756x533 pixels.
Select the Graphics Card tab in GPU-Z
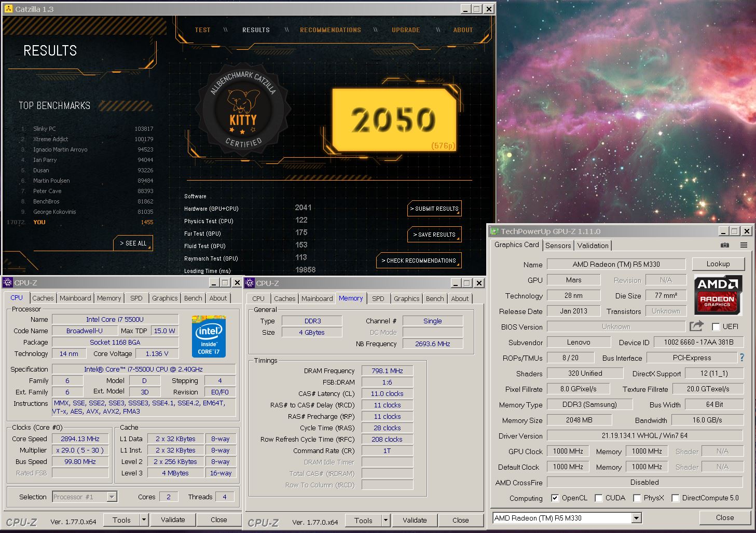(516, 244)
